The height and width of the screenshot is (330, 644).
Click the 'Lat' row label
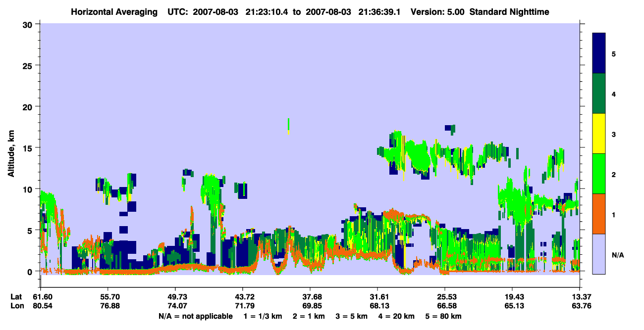click(16, 297)
